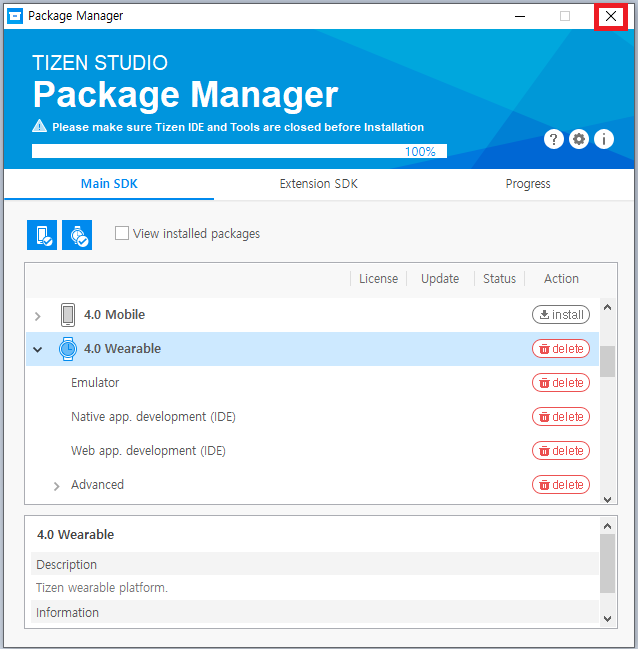The image size is (638, 649).
Task: Select Web app. development (IDE) row text
Action: 148,451
